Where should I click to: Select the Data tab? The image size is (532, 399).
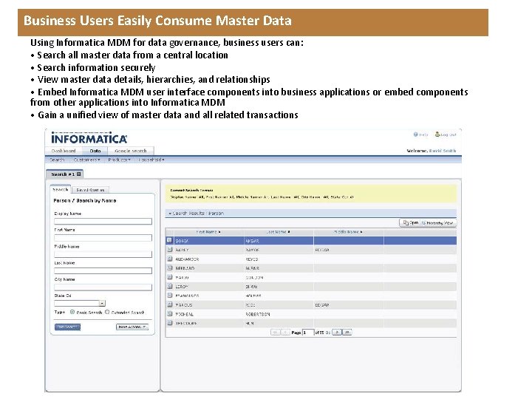click(x=95, y=151)
